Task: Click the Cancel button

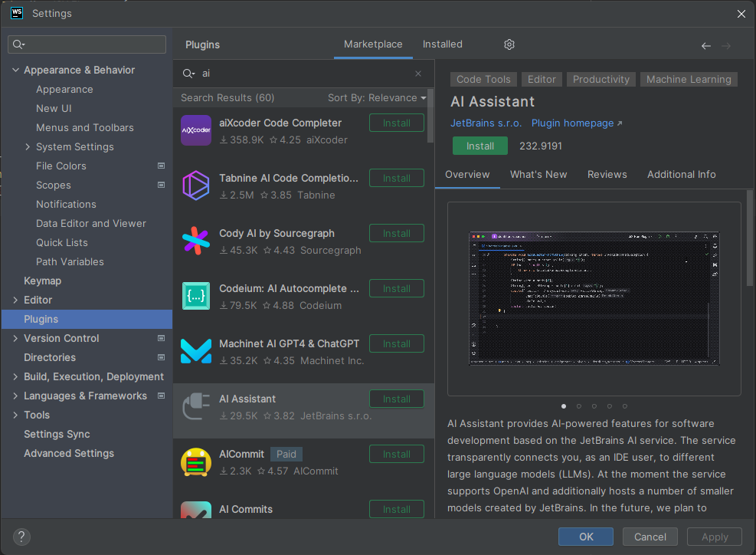Action: pos(650,537)
